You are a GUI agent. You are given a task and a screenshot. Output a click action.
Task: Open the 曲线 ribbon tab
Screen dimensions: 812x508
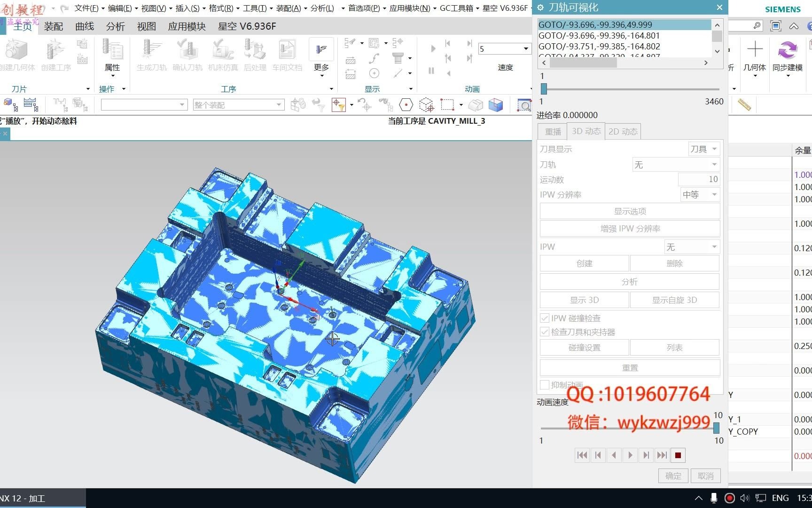click(85, 26)
